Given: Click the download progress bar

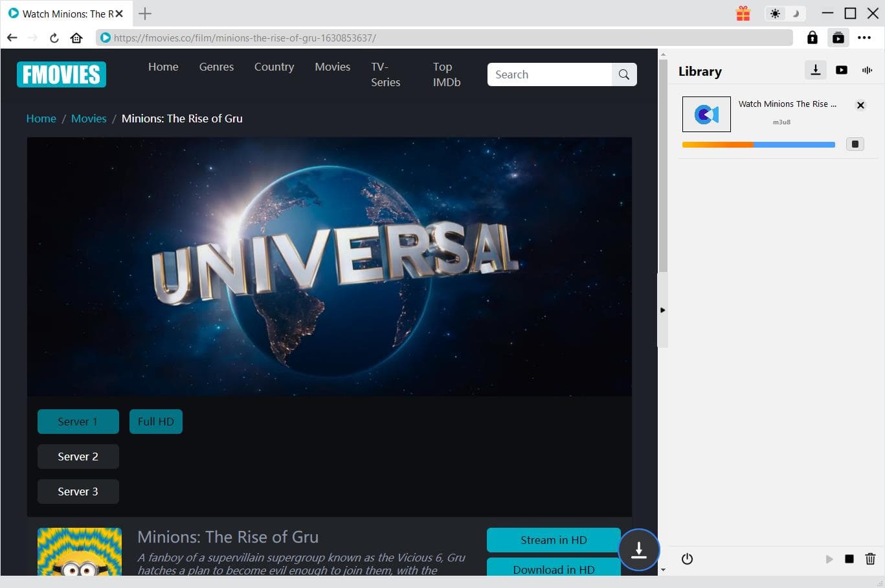Looking at the screenshot, I should pyautogui.click(x=759, y=145).
